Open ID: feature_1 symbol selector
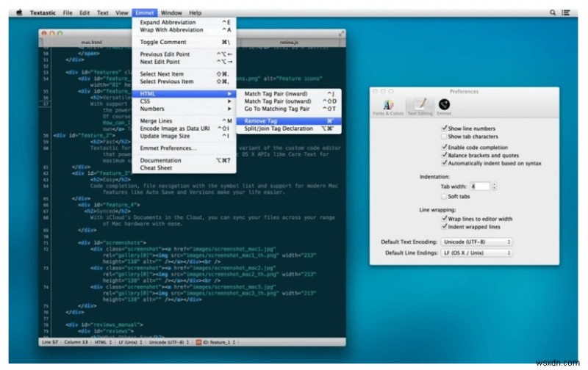 tap(216, 342)
